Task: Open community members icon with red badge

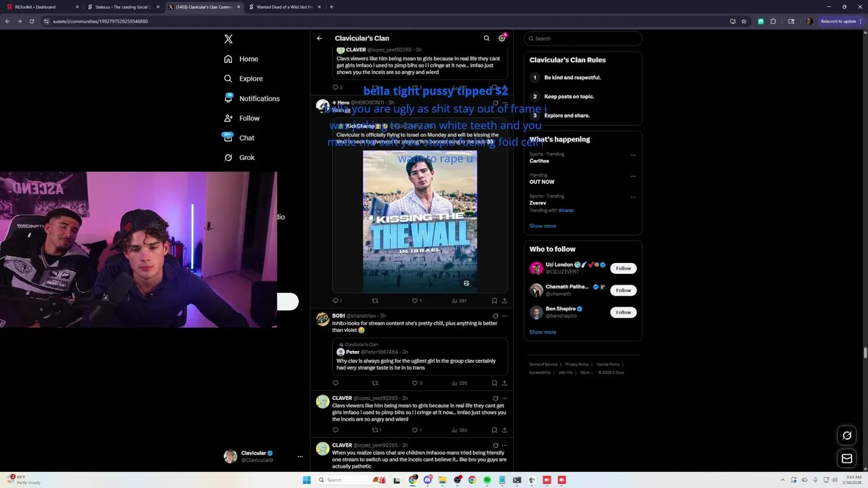Action: (502, 38)
